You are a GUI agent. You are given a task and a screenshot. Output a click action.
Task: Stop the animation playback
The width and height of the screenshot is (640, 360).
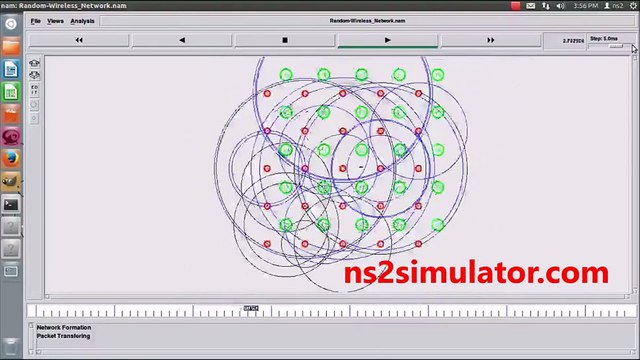(x=285, y=40)
